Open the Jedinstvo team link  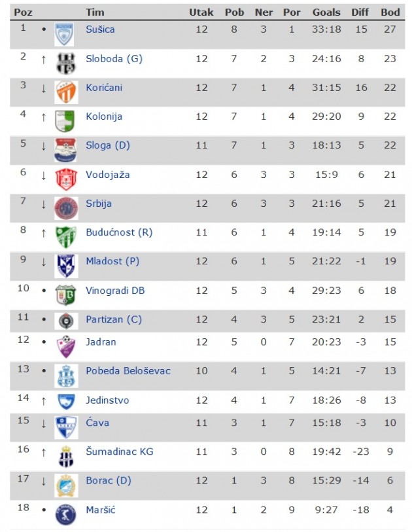[x=107, y=400]
